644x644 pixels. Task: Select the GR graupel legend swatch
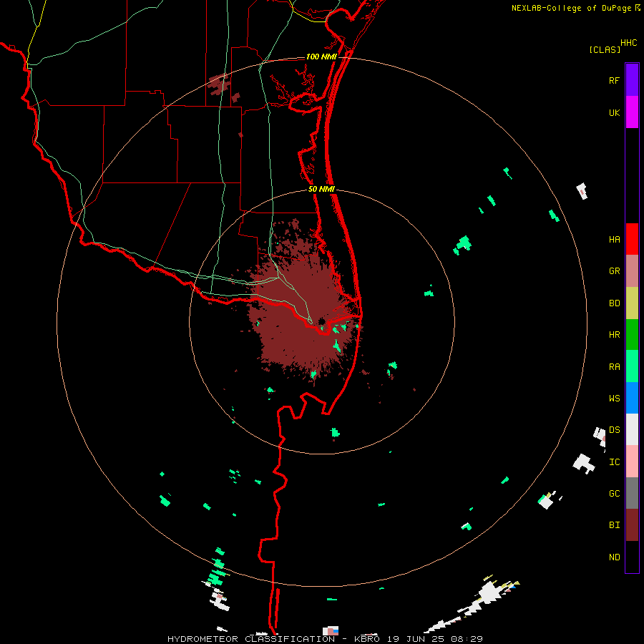pos(632,271)
